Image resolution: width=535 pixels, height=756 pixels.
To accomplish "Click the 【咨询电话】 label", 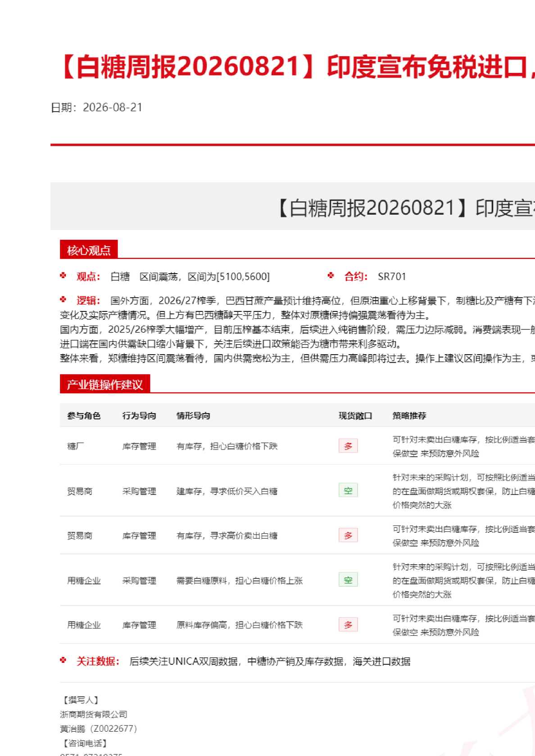I will point(84,743).
